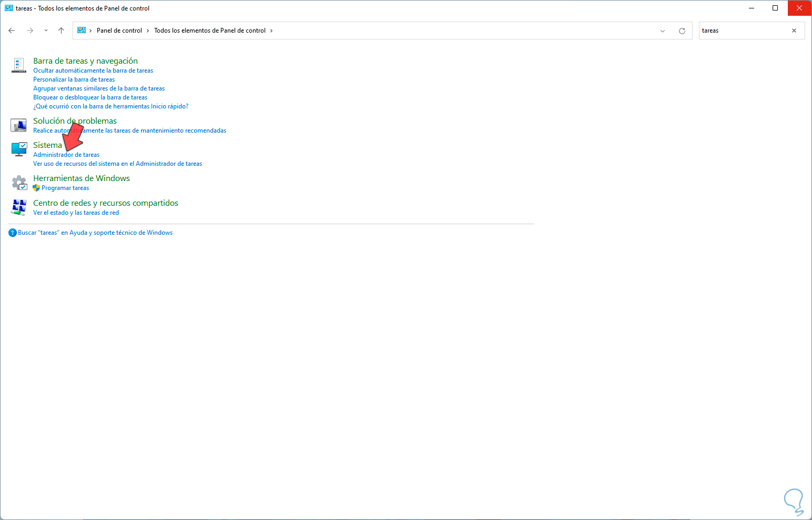
Task: Click the Sistema monitor icon
Action: click(x=19, y=149)
